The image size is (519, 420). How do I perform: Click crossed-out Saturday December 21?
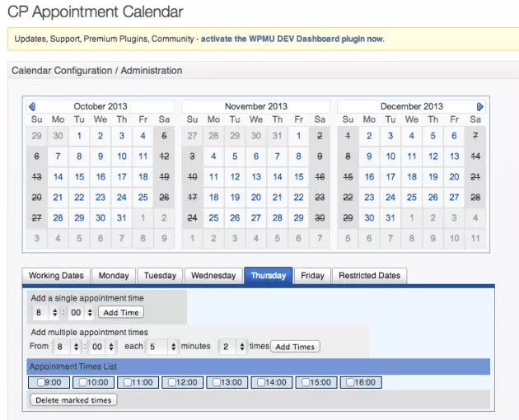click(x=475, y=177)
